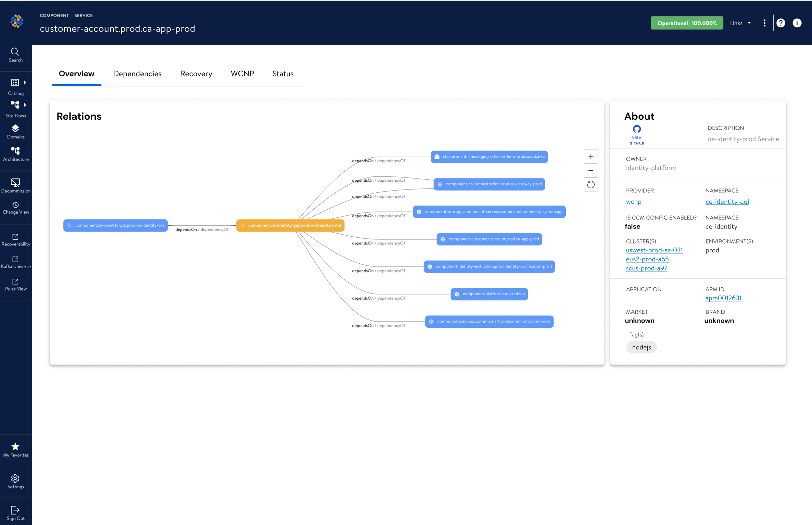Image resolution: width=812 pixels, height=525 pixels.
Task: Open Search in the sidebar
Action: (15, 55)
